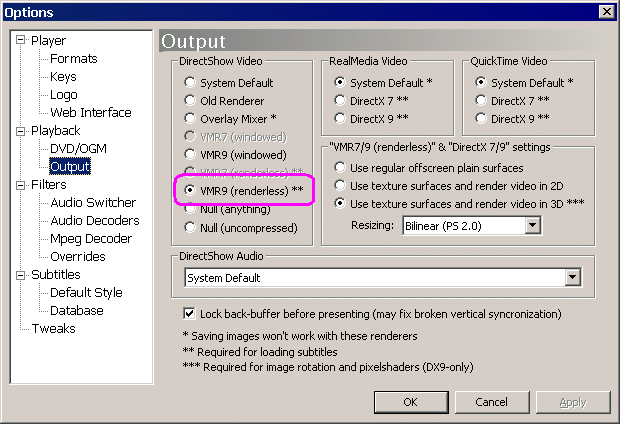Open the DirectShow Audio dropdown
This screenshot has width=620, height=424.
click(x=573, y=278)
